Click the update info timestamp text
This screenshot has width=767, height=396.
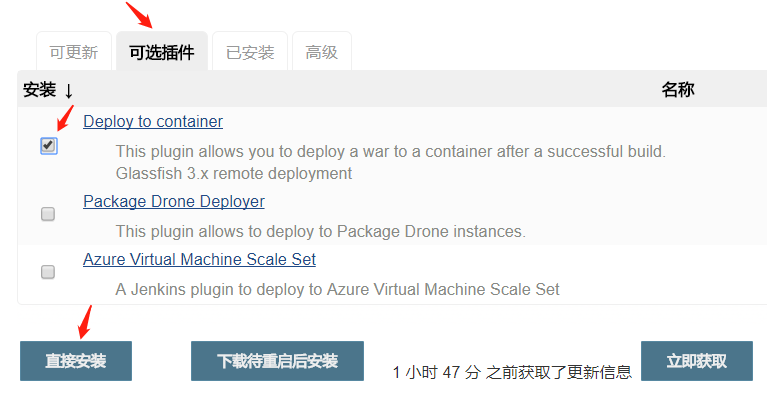point(512,373)
